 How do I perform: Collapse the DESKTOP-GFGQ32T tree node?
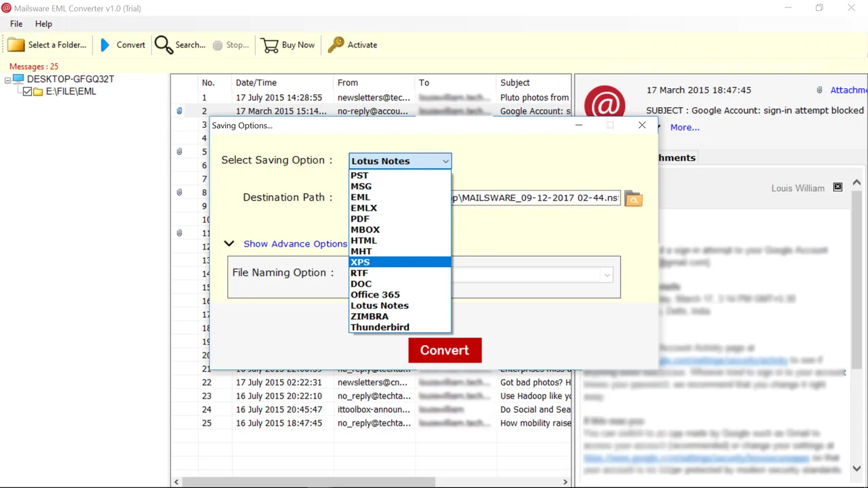[x=7, y=79]
